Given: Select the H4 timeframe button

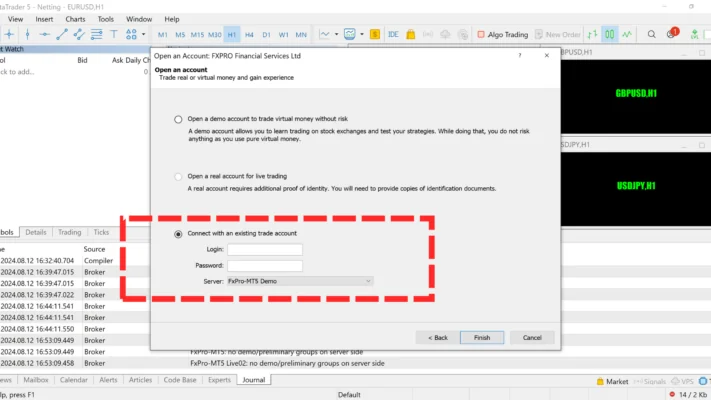Looking at the screenshot, I should [250, 34].
